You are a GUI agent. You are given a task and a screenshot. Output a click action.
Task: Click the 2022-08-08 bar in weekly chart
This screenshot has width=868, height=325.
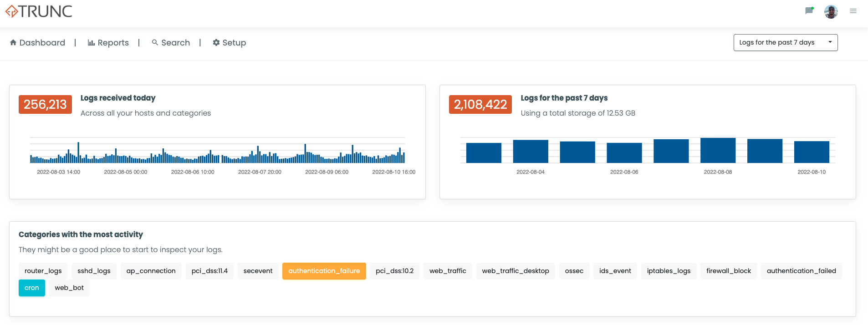[718, 150]
